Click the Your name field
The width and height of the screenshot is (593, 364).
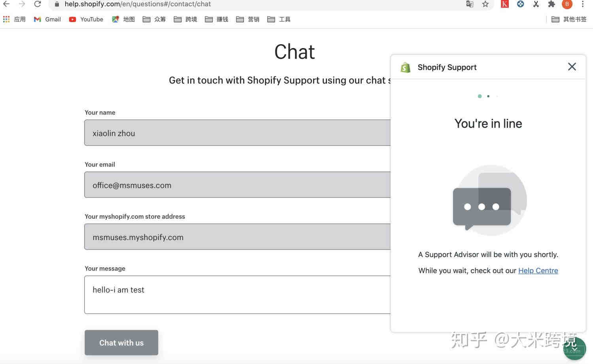pyautogui.click(x=238, y=133)
